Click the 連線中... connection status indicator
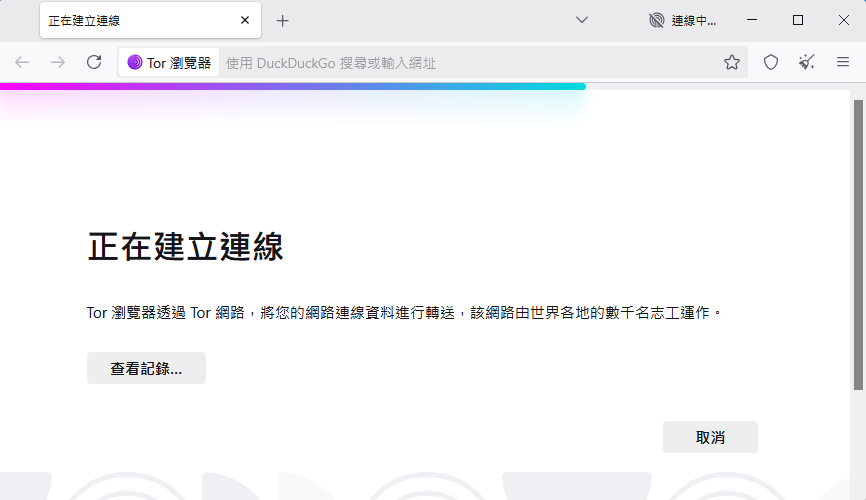This screenshot has height=500, width=866. pos(683,20)
